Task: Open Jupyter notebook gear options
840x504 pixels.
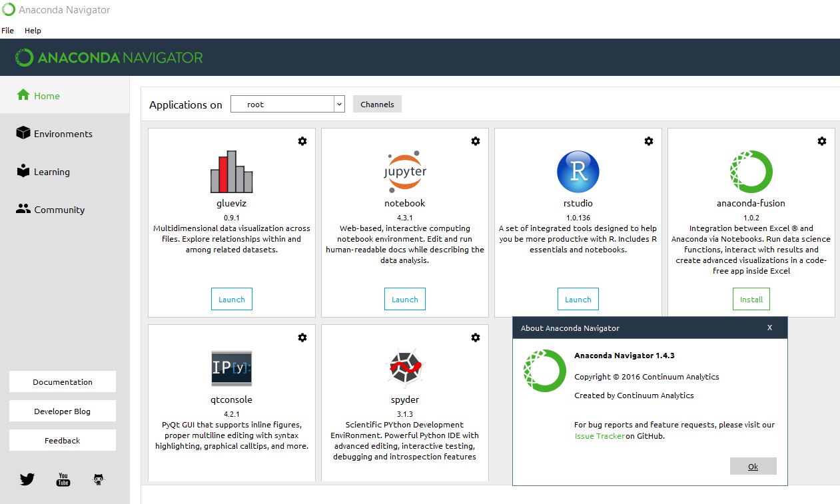Action: tap(476, 141)
